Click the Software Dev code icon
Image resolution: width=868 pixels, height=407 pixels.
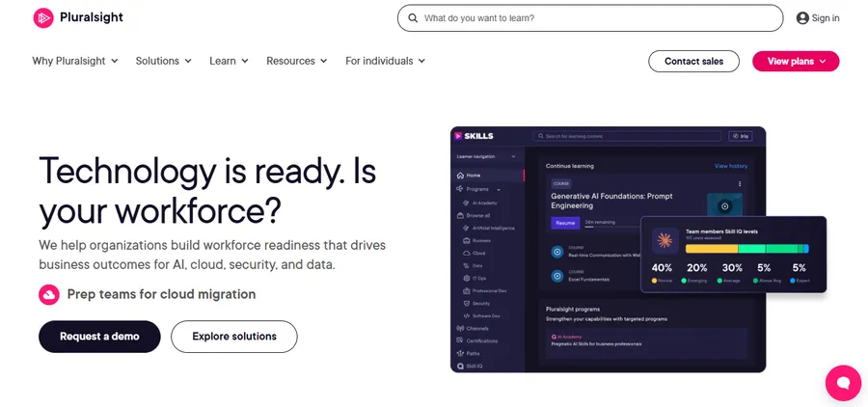(467, 315)
